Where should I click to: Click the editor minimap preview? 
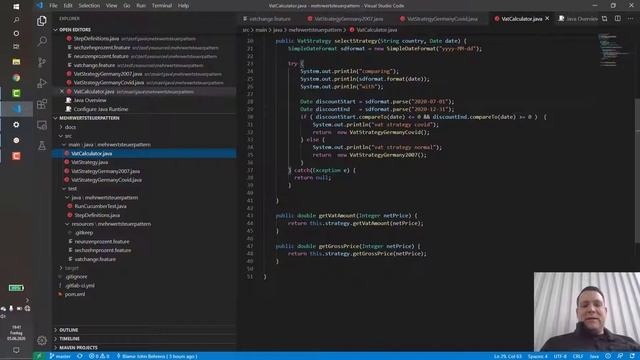coord(613,50)
